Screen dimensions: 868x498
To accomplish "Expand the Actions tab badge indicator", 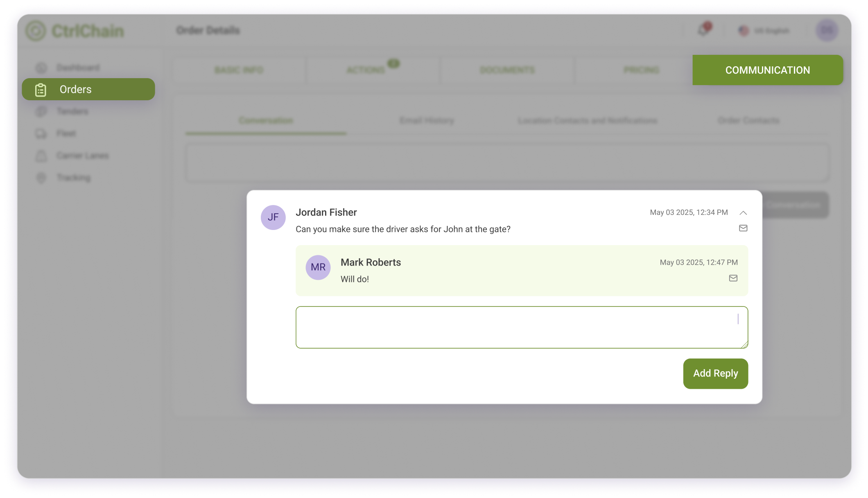I will pyautogui.click(x=393, y=63).
